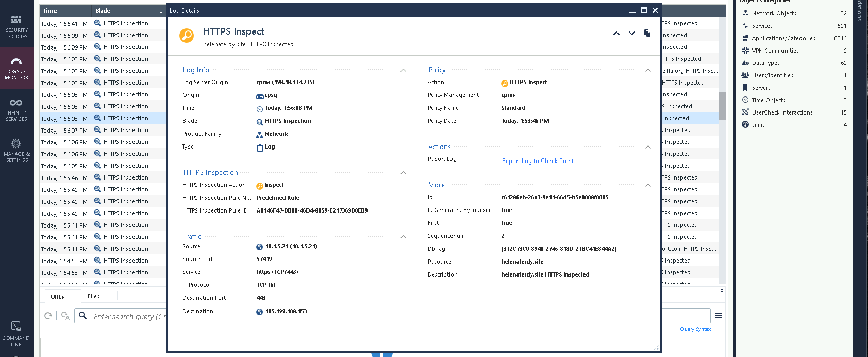Copy log details to clipboard
This screenshot has width=868, height=357.
click(647, 34)
